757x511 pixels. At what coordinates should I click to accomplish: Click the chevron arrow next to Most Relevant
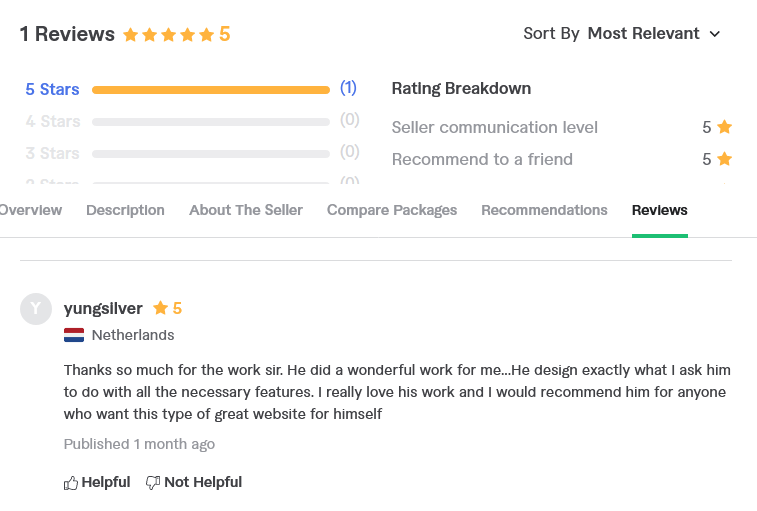(x=715, y=34)
